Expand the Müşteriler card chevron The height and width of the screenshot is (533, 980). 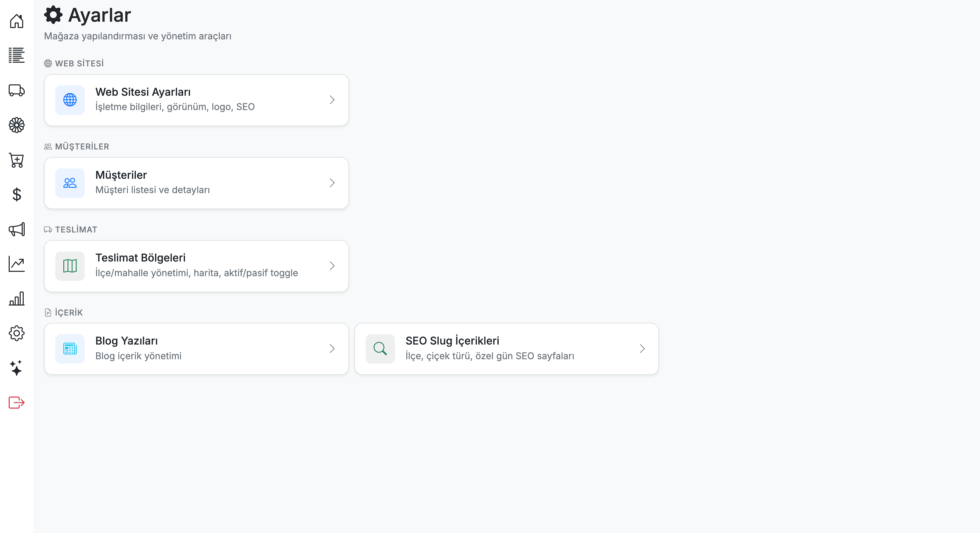(x=332, y=183)
